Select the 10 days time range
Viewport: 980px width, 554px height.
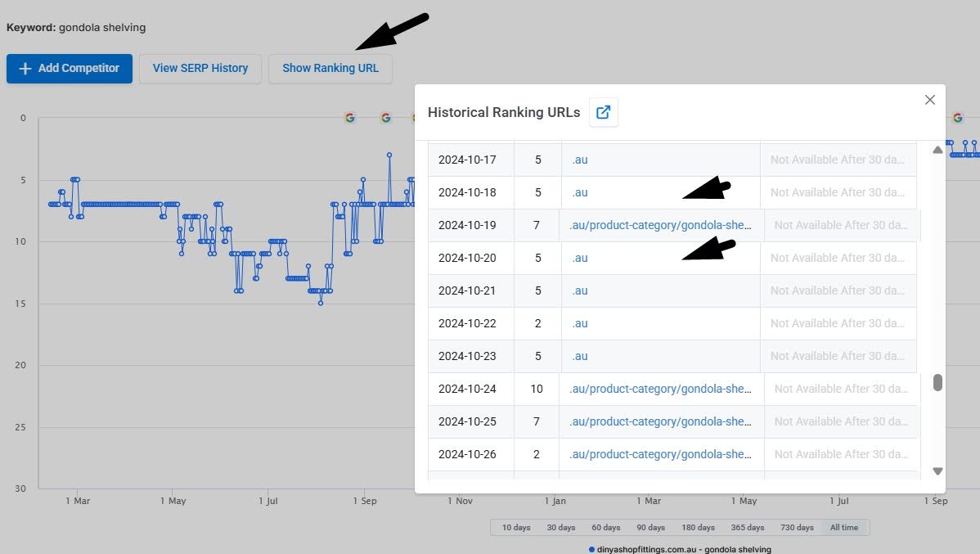click(x=515, y=527)
